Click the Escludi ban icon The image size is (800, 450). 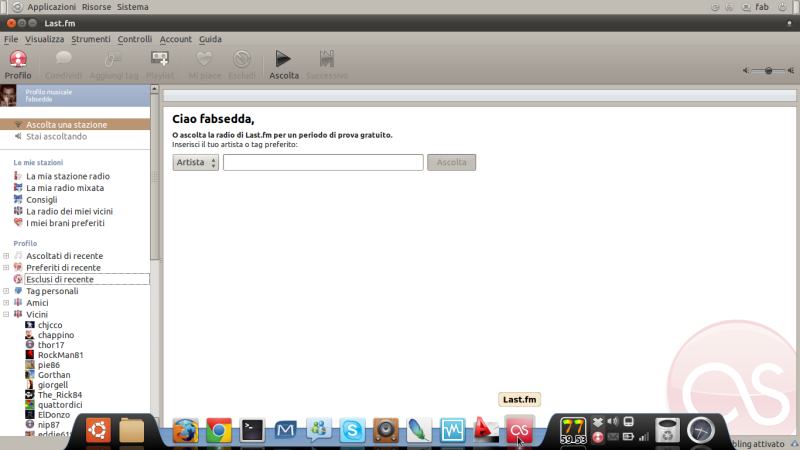[x=242, y=59]
